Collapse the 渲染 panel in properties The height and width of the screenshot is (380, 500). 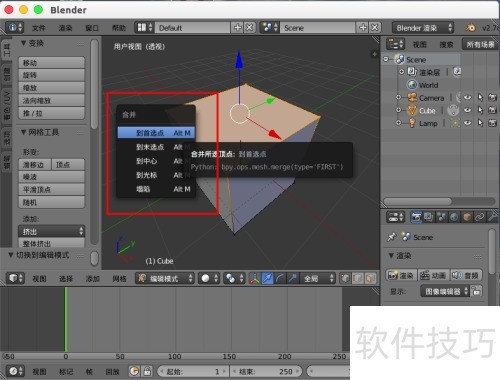click(x=391, y=255)
